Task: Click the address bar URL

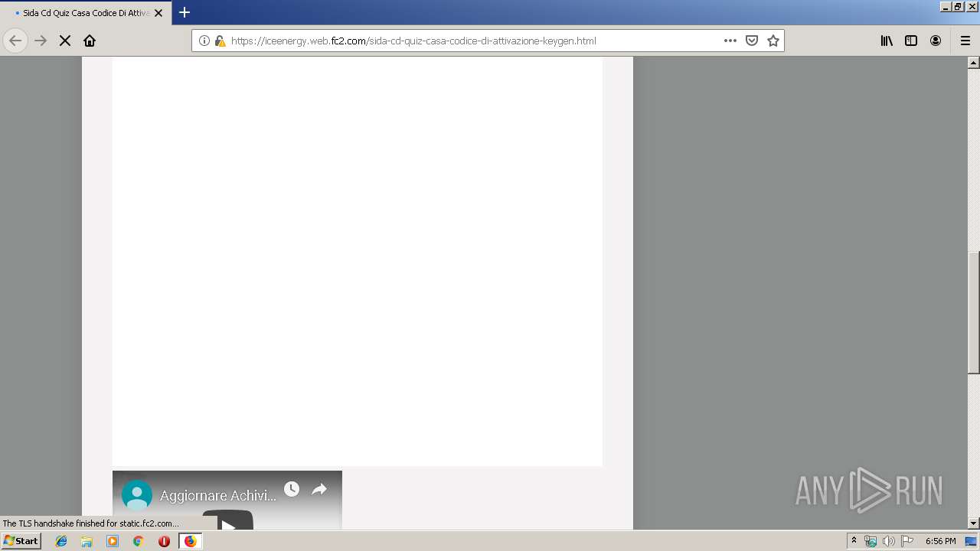Action: [x=413, y=41]
